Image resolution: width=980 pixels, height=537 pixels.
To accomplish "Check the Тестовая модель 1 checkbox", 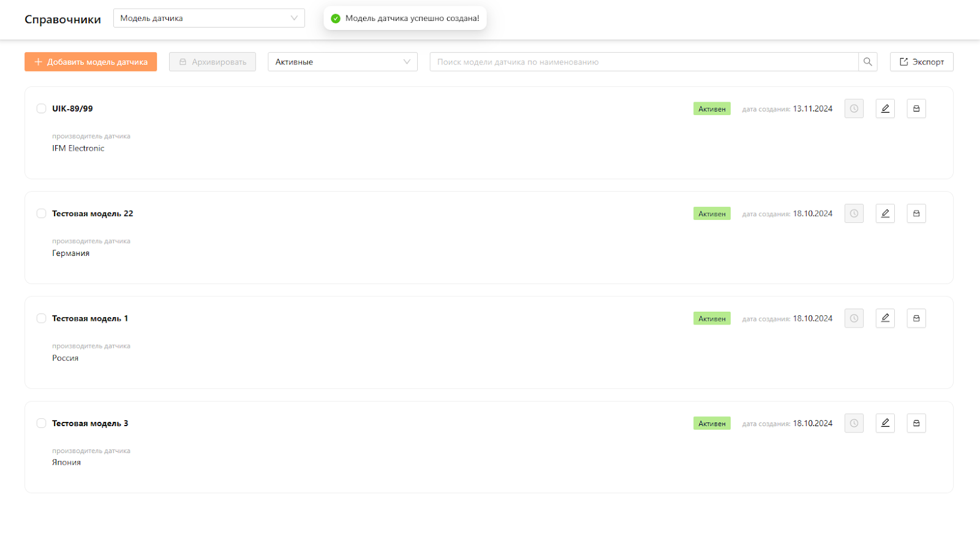I will (42, 318).
